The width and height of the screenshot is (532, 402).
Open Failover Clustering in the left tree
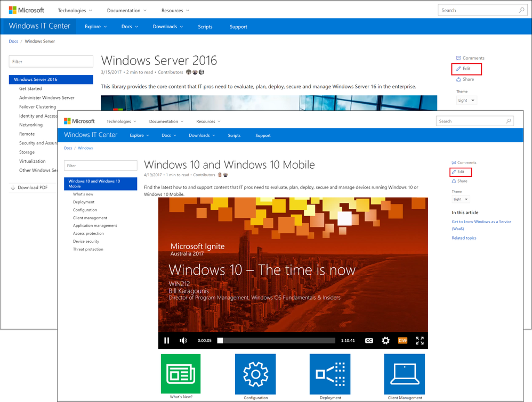point(38,107)
